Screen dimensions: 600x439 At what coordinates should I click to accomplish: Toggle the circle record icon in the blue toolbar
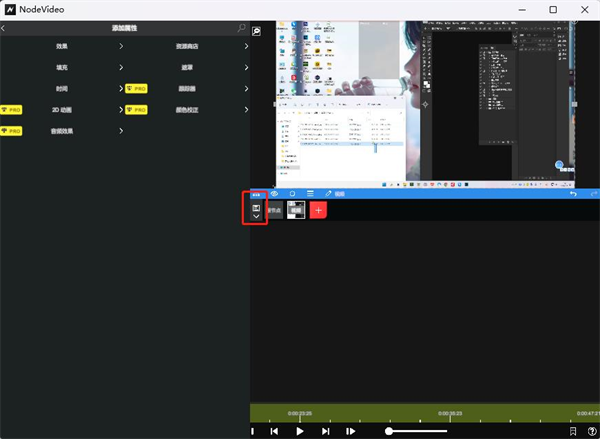pyautogui.click(x=292, y=193)
